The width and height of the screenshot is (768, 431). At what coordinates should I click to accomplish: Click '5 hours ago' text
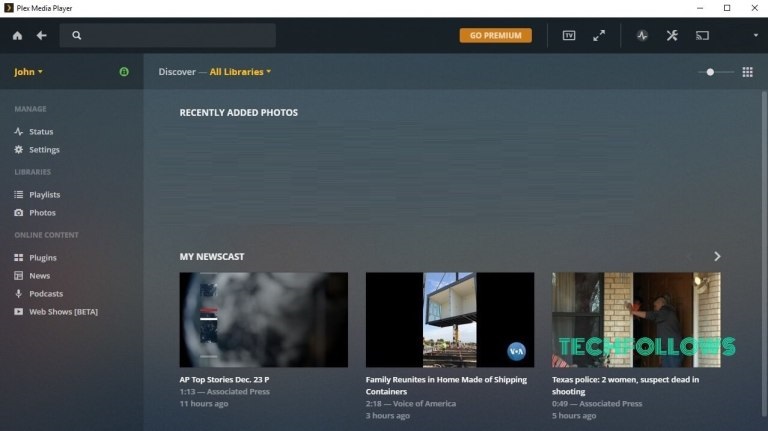[574, 416]
